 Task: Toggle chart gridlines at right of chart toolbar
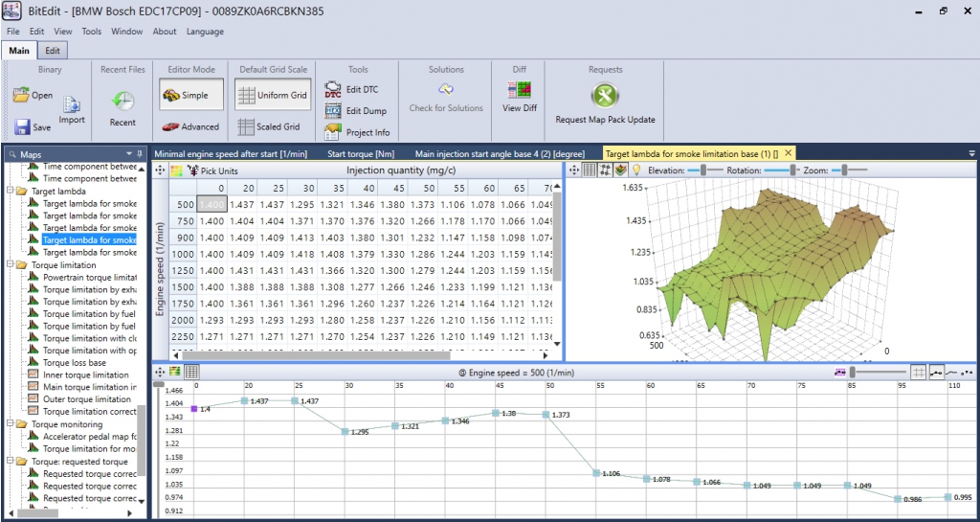click(918, 372)
